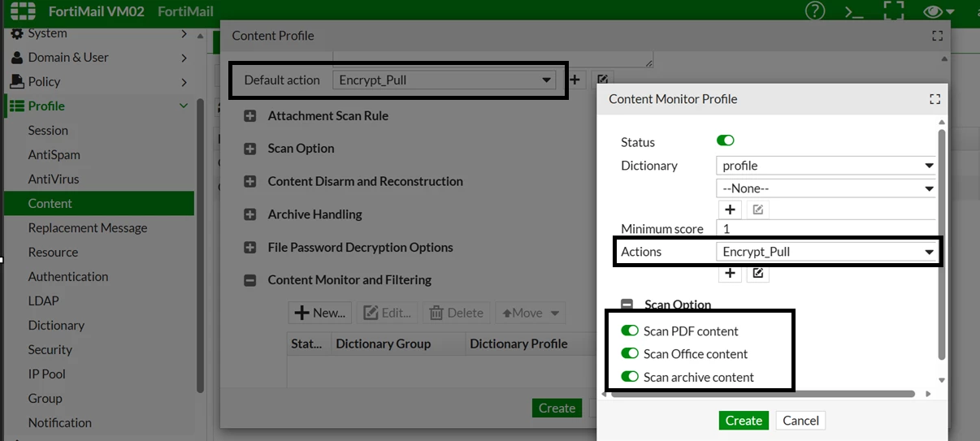Click the Domain & User person icon

coord(16,58)
